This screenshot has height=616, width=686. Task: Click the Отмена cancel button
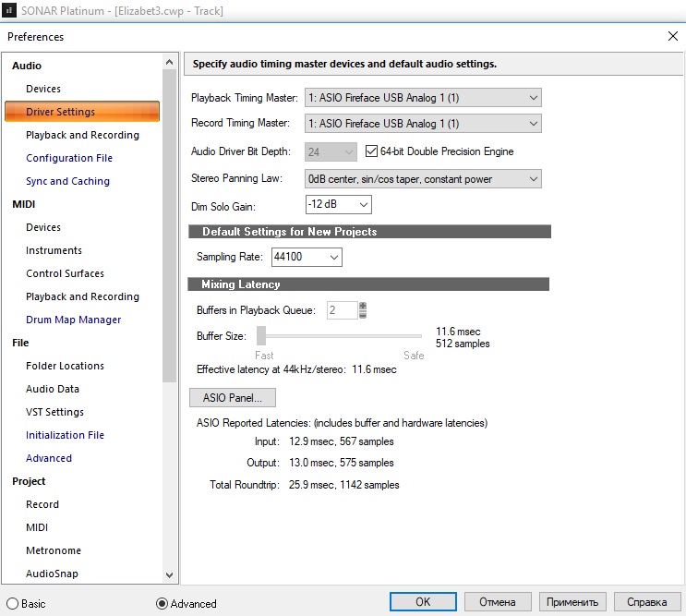[498, 602]
